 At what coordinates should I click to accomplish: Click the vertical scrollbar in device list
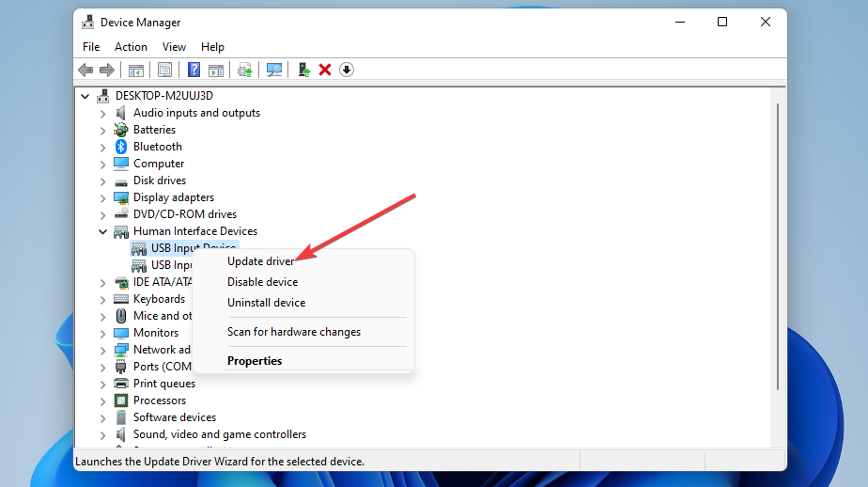pos(777,244)
